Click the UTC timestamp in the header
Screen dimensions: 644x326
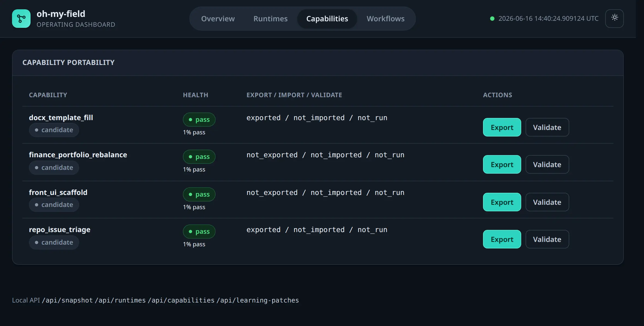[548, 19]
